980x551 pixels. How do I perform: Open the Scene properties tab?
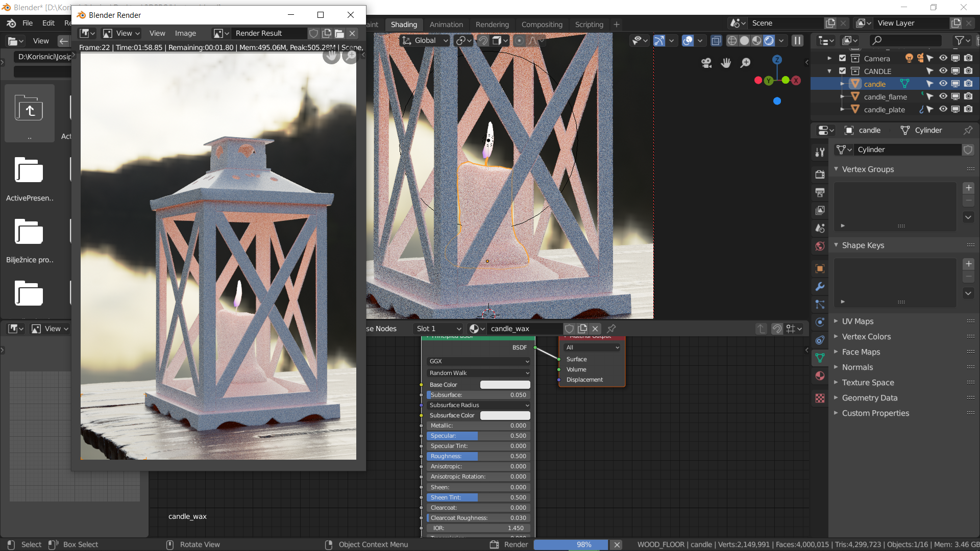(820, 228)
